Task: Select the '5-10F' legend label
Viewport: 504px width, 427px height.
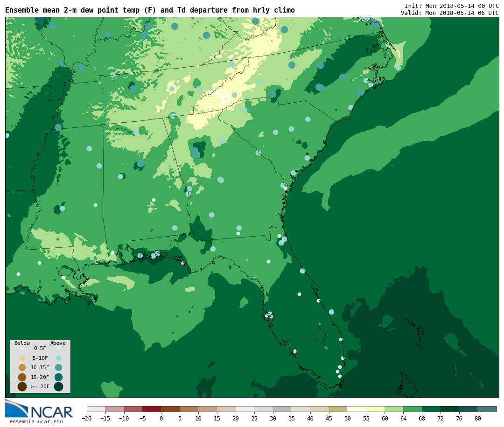Action: click(40, 358)
